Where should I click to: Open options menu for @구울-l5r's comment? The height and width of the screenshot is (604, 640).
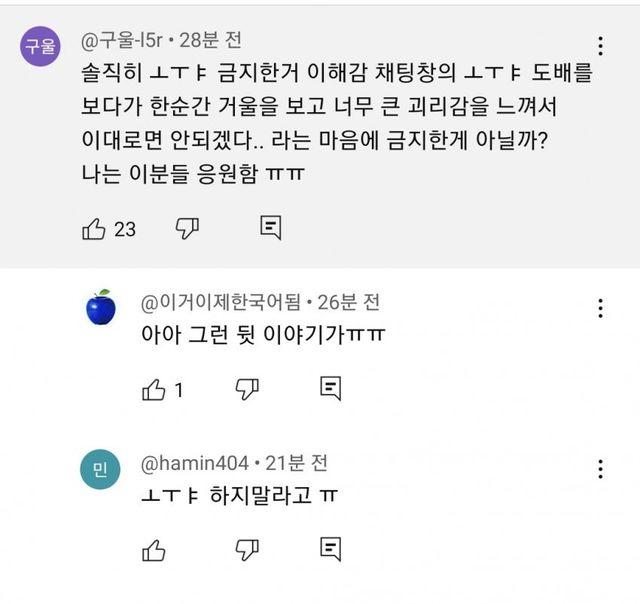tap(600, 46)
